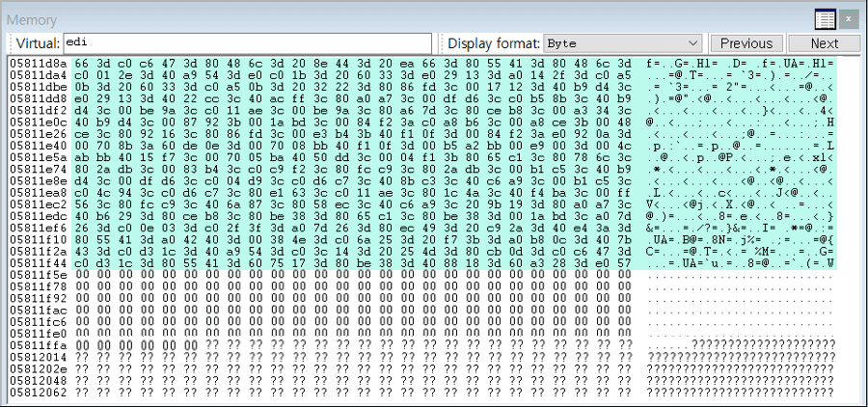Click the 'Display format:' label
868x407 pixels.
(x=493, y=43)
